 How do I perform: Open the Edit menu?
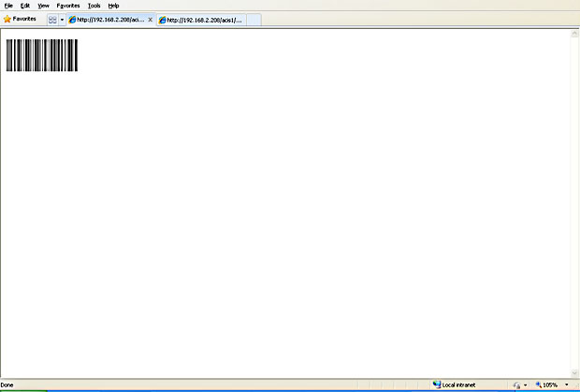pos(24,6)
